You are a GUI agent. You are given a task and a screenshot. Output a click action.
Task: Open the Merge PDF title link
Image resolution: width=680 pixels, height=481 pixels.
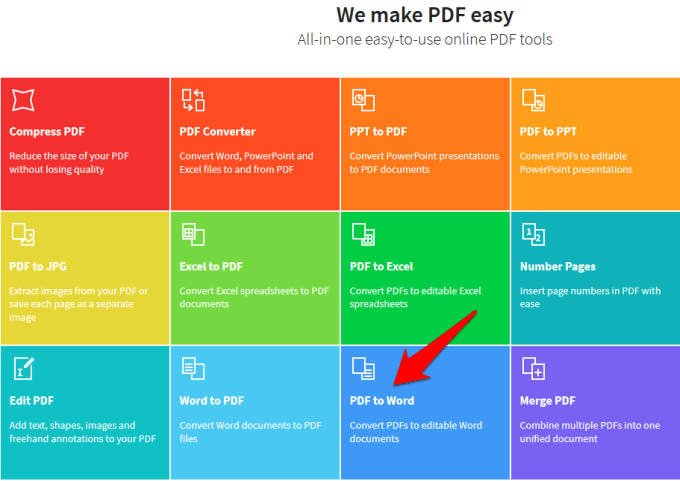point(547,401)
